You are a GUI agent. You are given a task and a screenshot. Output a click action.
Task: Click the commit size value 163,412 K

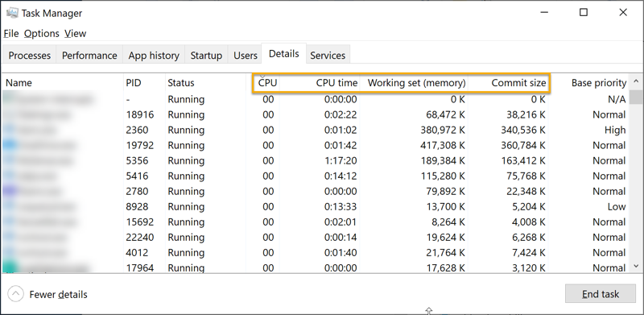tap(523, 160)
